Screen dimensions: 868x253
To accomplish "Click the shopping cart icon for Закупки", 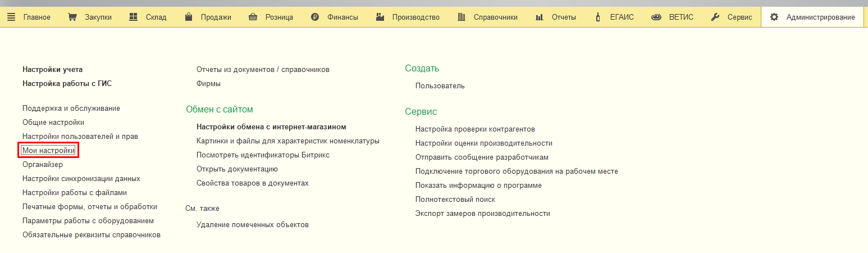I will coord(72,17).
